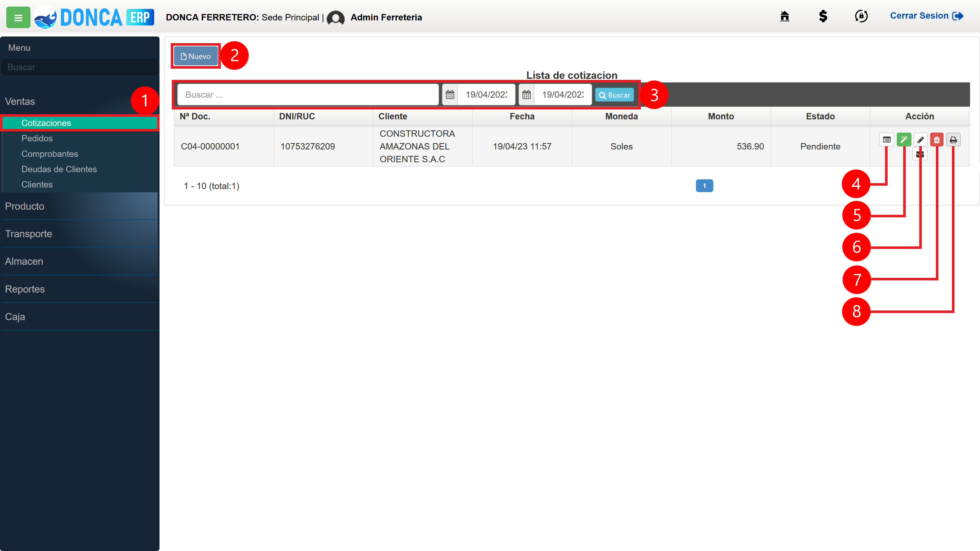Screen dimensions: 980x551
Task: Click the Fecha column header
Action: pyautogui.click(x=522, y=116)
